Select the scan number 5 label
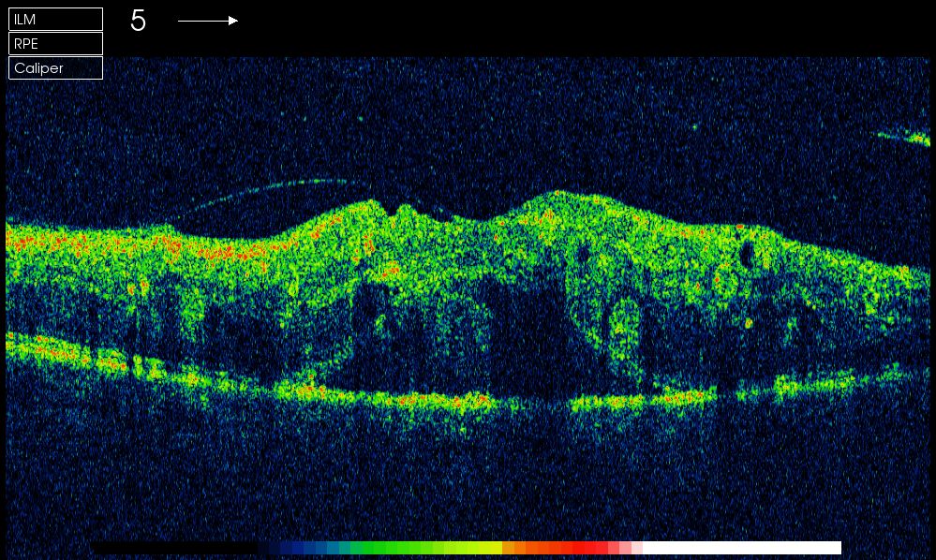 coord(138,21)
